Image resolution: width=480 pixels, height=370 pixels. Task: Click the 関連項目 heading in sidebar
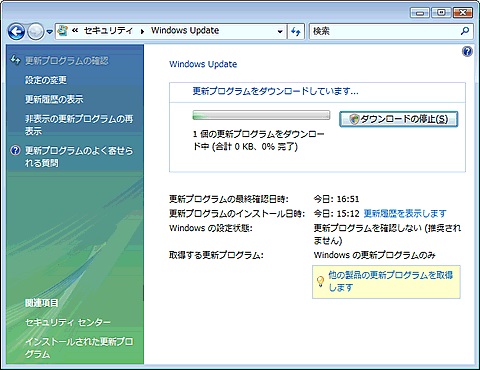(x=42, y=303)
